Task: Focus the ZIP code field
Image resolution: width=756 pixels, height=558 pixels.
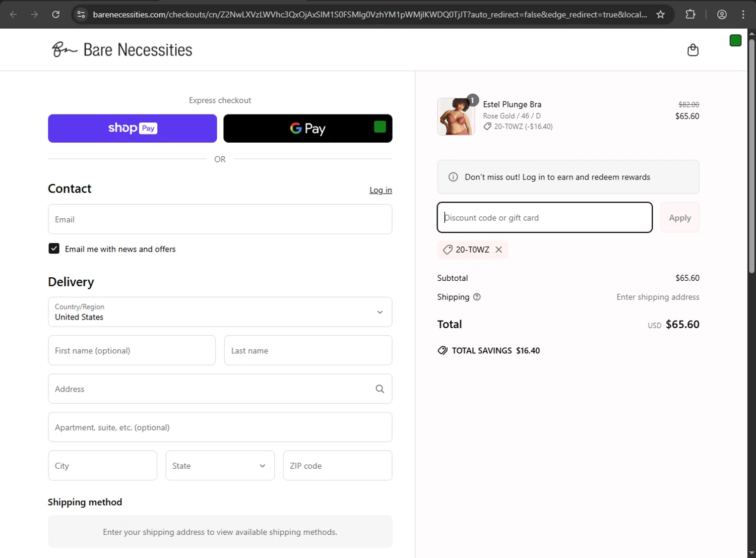Action: pos(338,466)
